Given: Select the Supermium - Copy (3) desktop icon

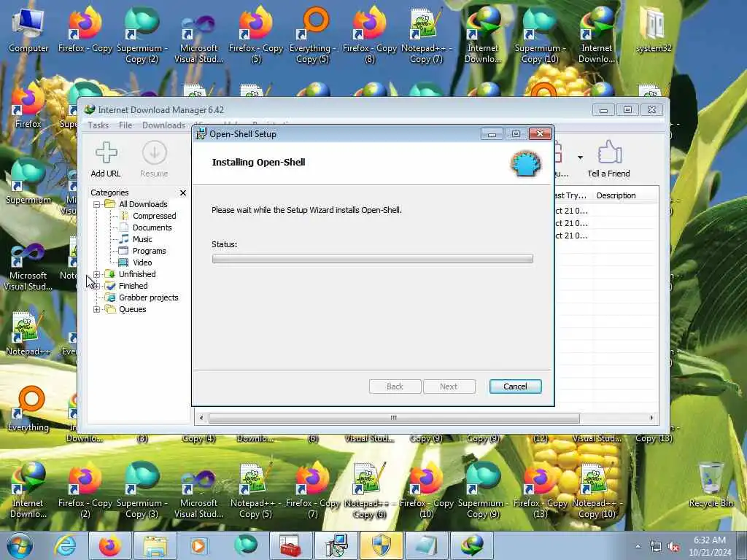Looking at the screenshot, I should click(x=142, y=491).
